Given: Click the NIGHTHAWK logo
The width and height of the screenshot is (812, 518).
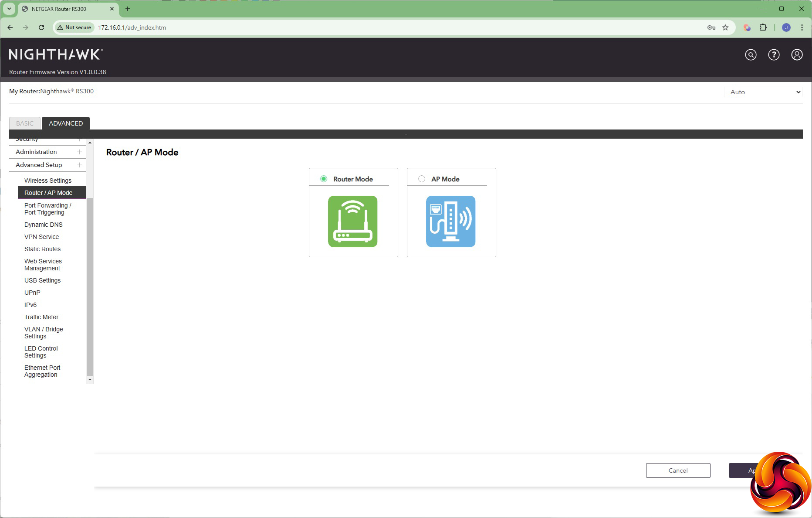Looking at the screenshot, I should 56,55.
